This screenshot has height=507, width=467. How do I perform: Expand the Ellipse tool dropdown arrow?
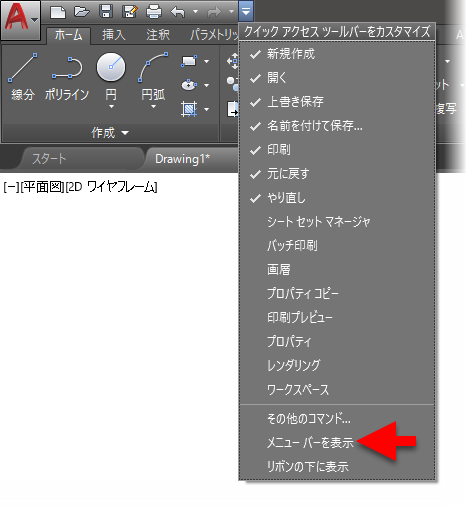[207, 85]
